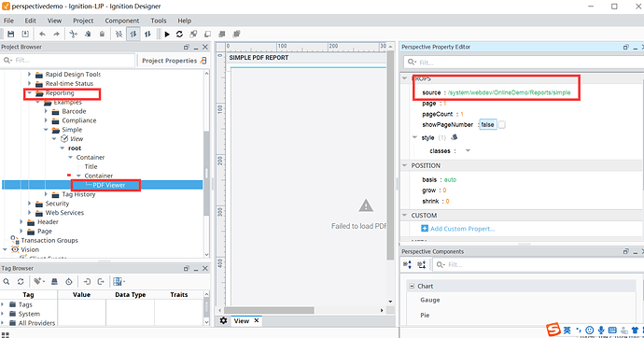
Task: Click the Undo arrow in the toolbar
Action: click(x=42, y=35)
